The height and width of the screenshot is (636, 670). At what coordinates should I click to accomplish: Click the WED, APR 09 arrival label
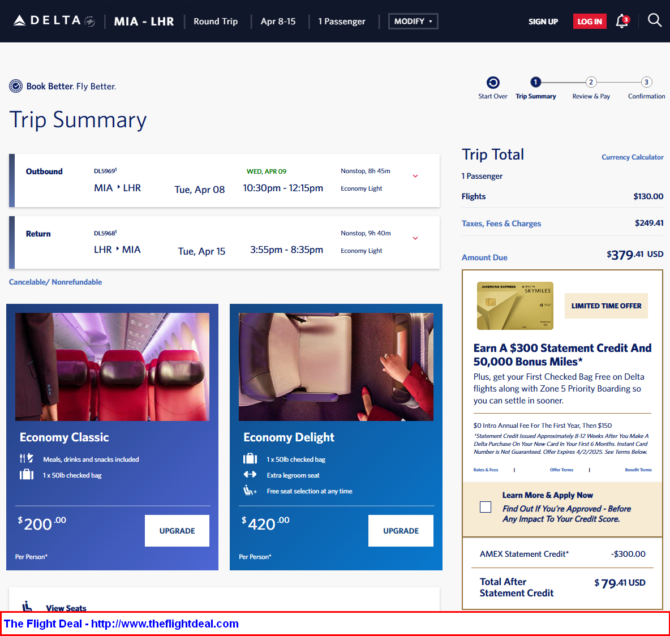266,171
